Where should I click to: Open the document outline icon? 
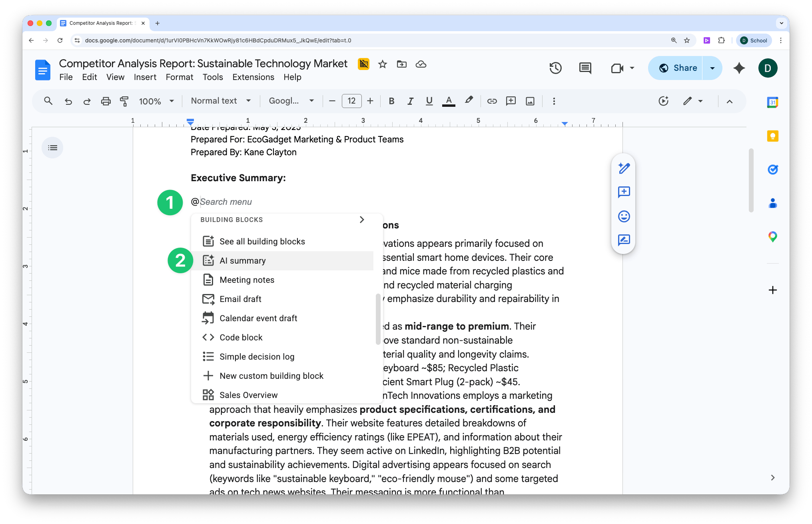(52, 148)
